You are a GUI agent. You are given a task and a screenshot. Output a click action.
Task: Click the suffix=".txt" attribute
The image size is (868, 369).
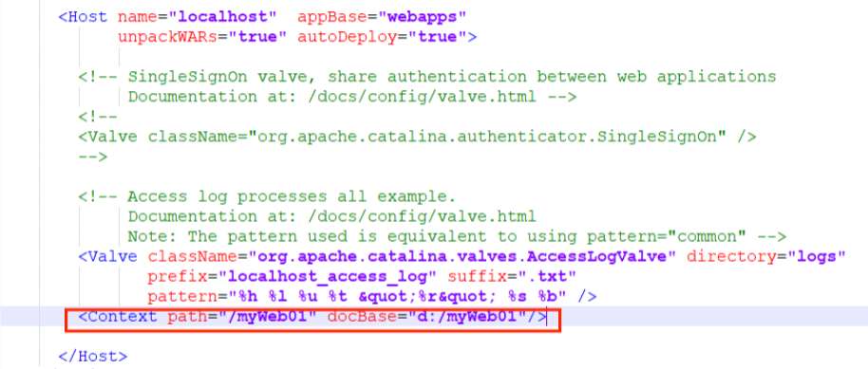point(512,277)
